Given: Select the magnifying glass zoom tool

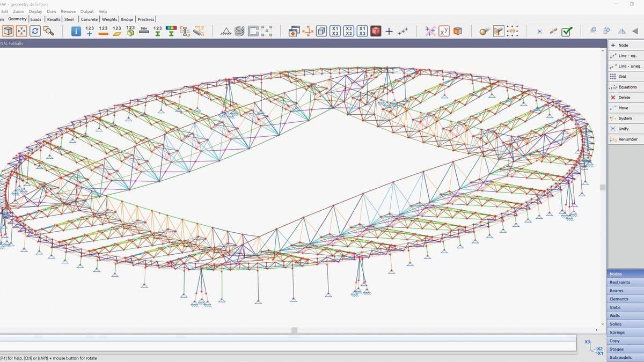Looking at the screenshot, I should 49,31.
